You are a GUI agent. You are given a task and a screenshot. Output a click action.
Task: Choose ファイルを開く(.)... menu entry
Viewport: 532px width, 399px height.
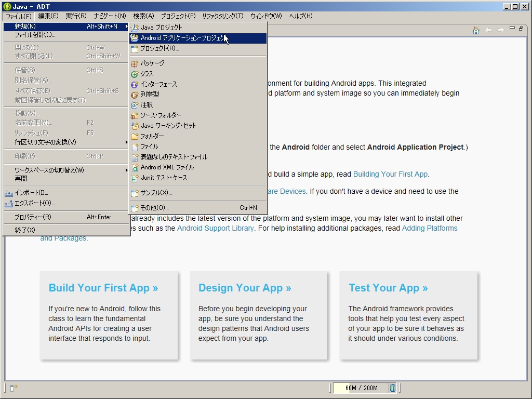(x=66, y=35)
